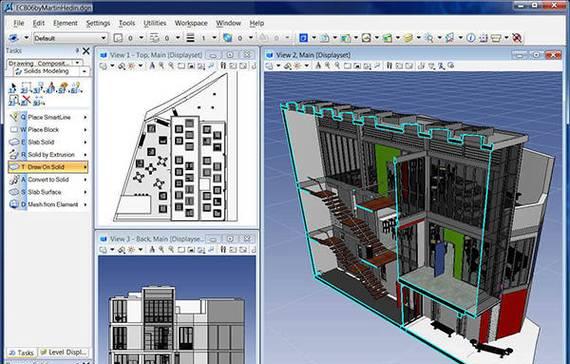
Task: Open the Help menu
Action: 256,23
